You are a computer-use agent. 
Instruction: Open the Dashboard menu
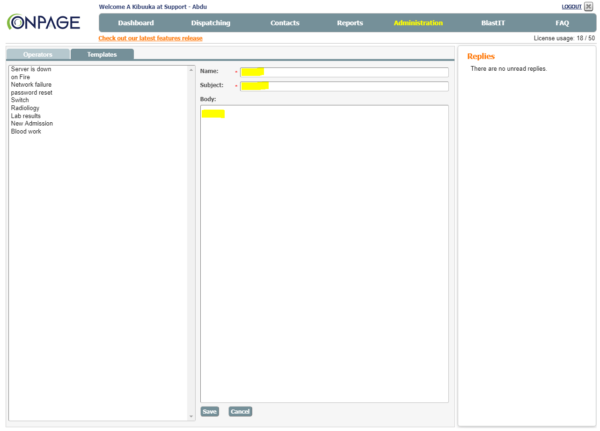coord(136,22)
